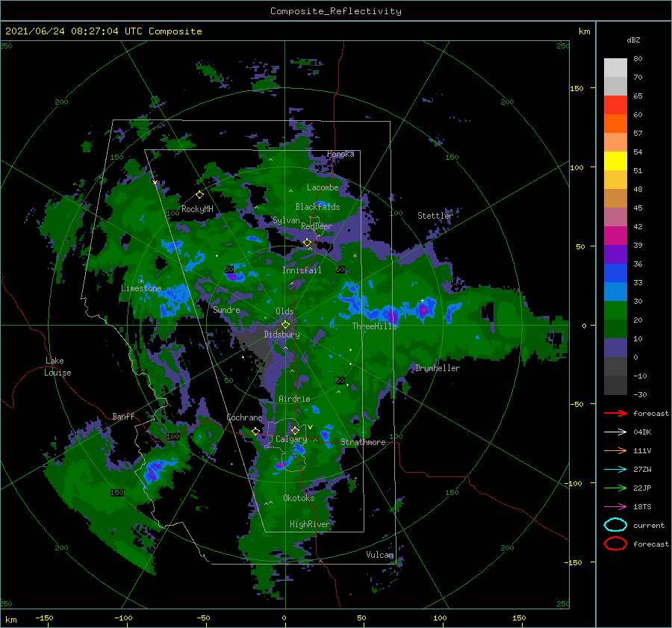The width and height of the screenshot is (672, 628).
Task: Select the magenta 39 dBZ color swatch
Action: (615, 235)
